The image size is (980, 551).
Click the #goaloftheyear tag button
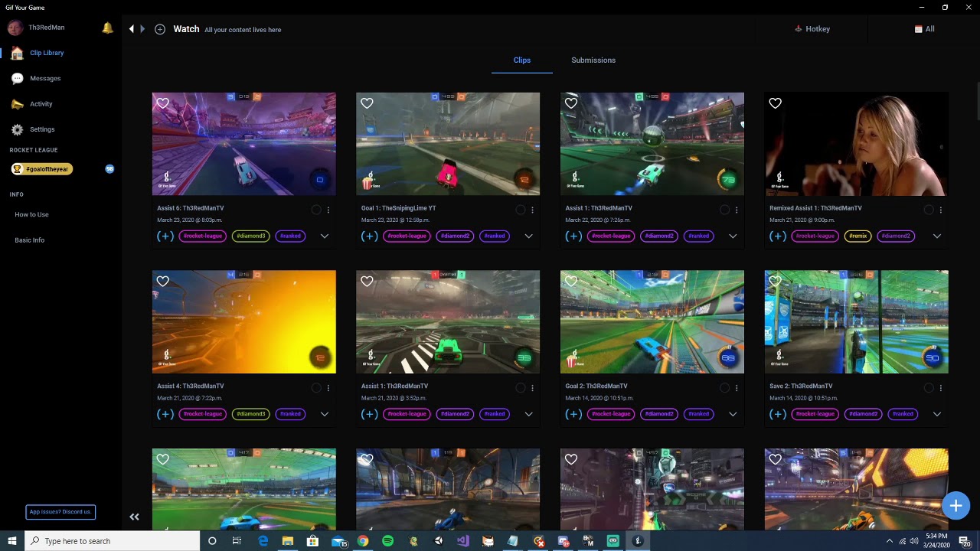pyautogui.click(x=42, y=169)
